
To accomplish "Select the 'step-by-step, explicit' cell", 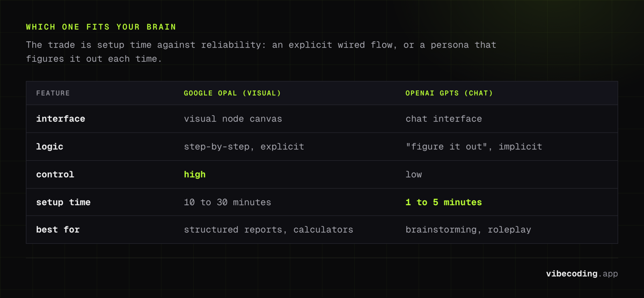I will [244, 146].
